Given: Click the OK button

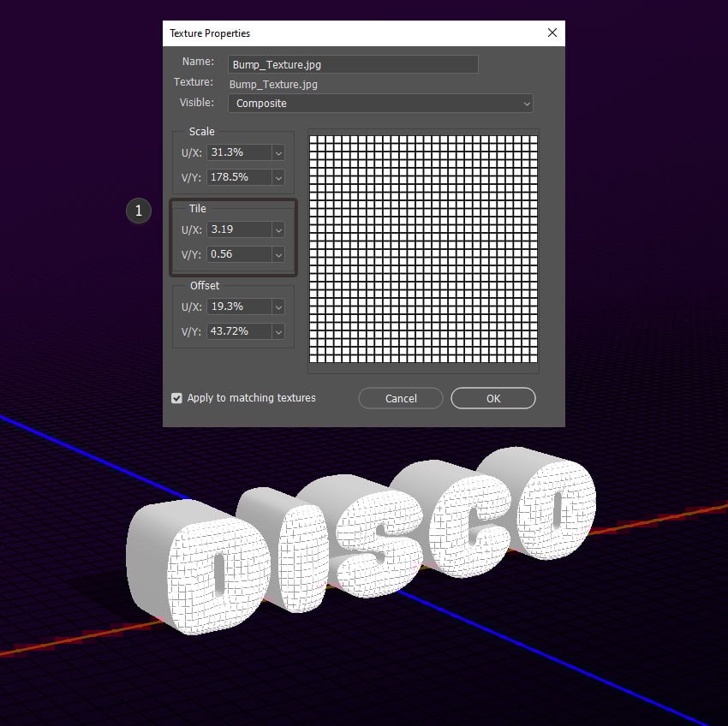Looking at the screenshot, I should 493,398.
